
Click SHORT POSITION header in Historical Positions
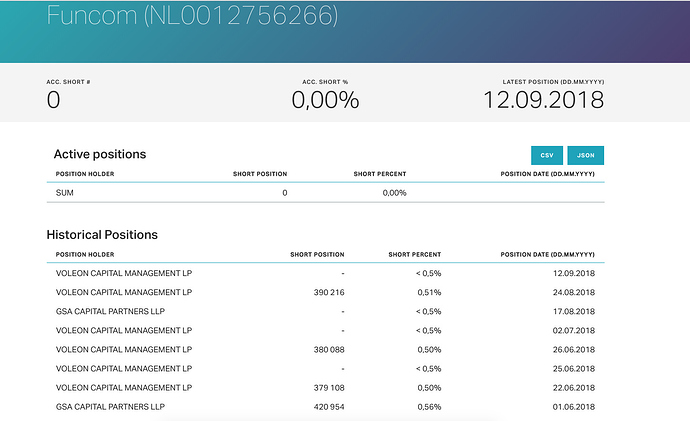pyautogui.click(x=317, y=254)
